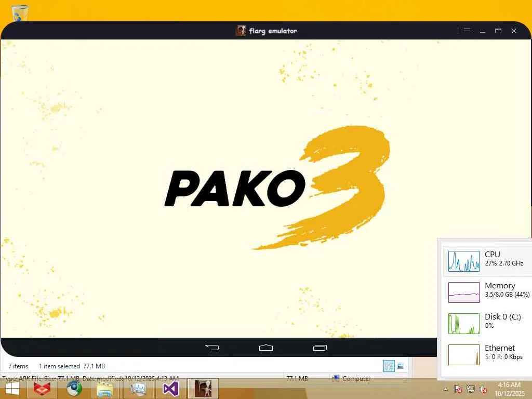Launch the Chromium browser from taskbar
Viewport: 532px width, 399px height.
pos(74,389)
